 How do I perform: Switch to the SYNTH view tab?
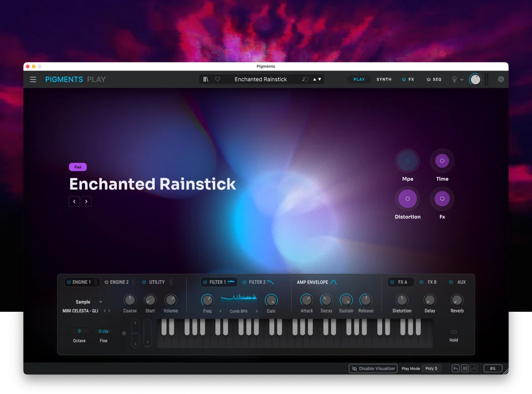coord(384,79)
